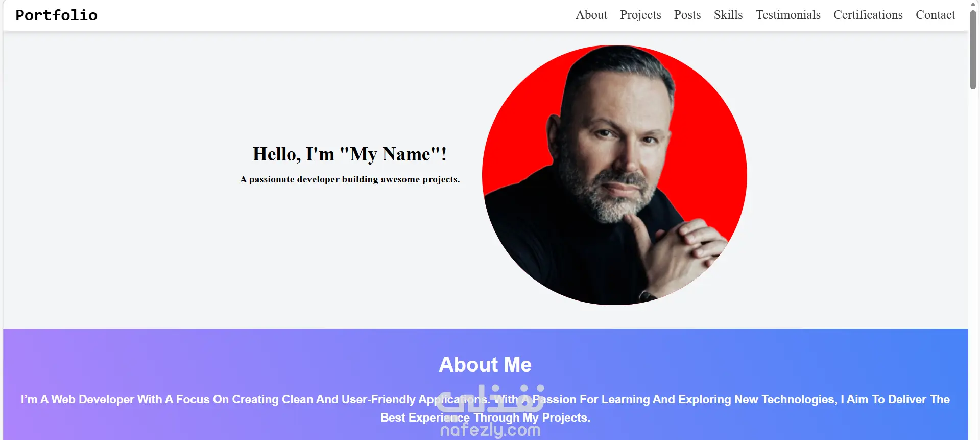The width and height of the screenshot is (980, 440).
Task: Click the web developer description paragraph
Action: pos(485,408)
